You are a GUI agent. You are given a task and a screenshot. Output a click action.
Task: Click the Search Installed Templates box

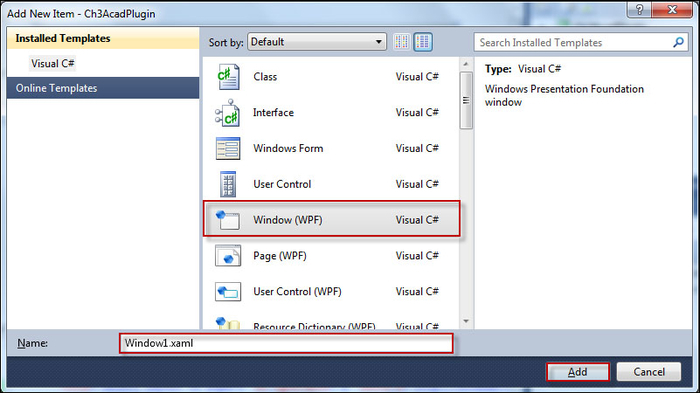pos(581,42)
